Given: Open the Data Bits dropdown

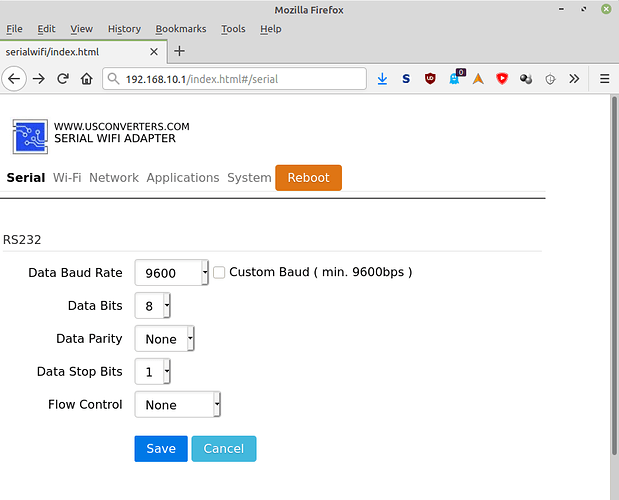Looking at the screenshot, I should [x=152, y=305].
